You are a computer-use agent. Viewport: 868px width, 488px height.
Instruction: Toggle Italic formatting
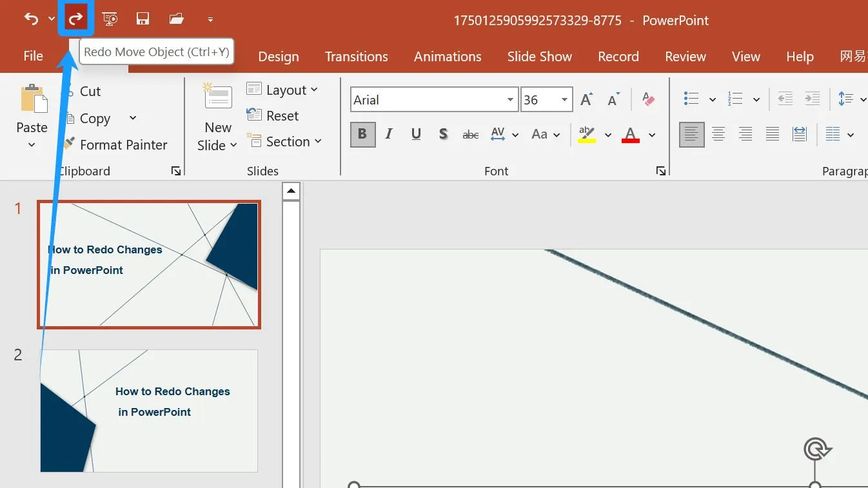pyautogui.click(x=389, y=134)
